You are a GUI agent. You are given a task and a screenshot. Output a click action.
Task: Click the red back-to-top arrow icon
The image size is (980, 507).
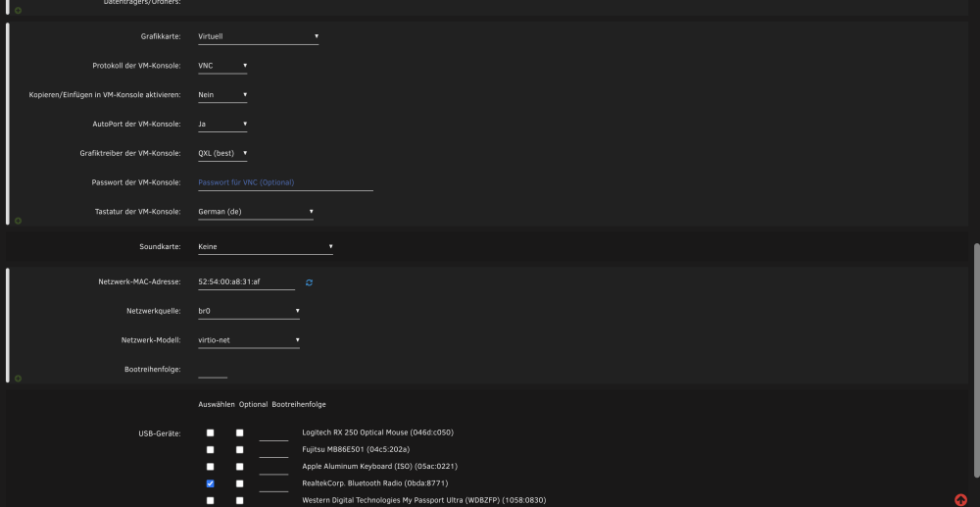pyautogui.click(x=960, y=499)
